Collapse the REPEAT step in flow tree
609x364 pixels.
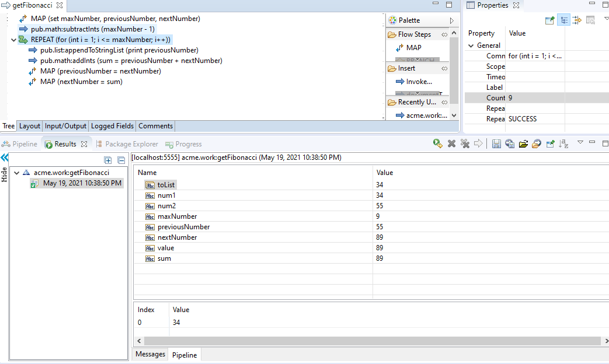pos(13,40)
